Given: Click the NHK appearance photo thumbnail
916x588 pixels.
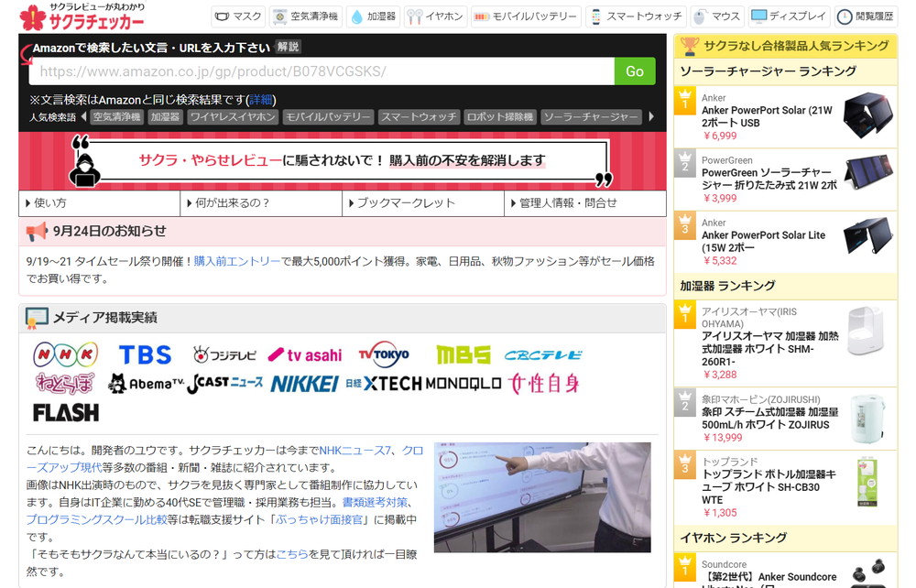Looking at the screenshot, I should [x=542, y=497].
